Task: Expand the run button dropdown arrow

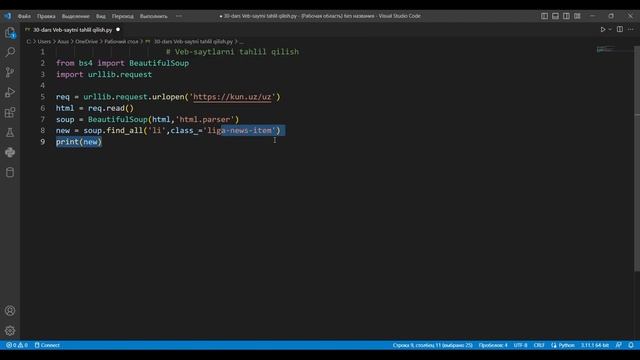Action: (610, 29)
